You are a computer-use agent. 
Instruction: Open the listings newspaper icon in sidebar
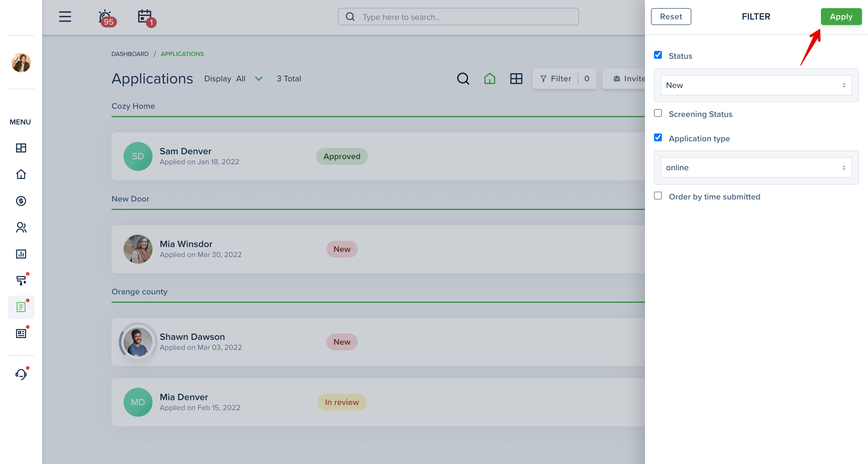pos(21,333)
